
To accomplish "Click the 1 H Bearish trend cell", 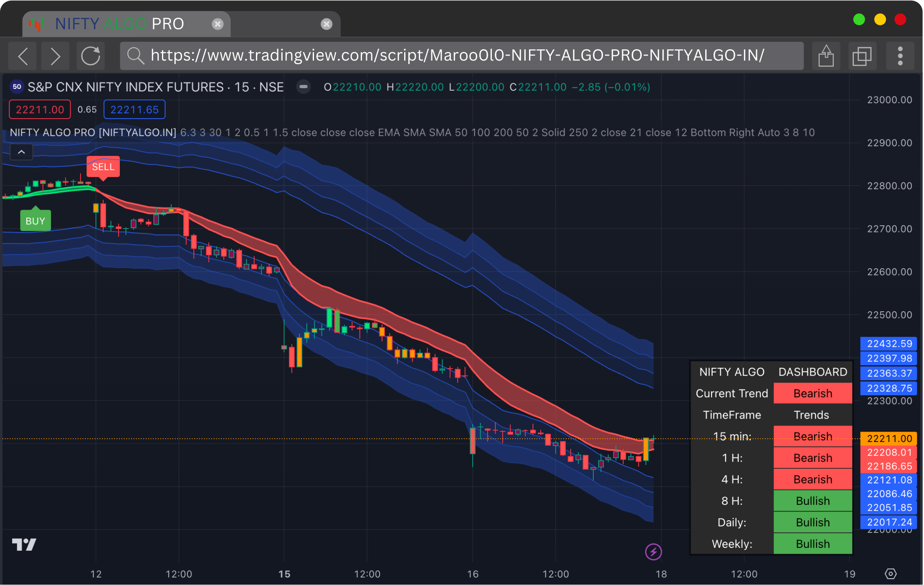I will (813, 458).
